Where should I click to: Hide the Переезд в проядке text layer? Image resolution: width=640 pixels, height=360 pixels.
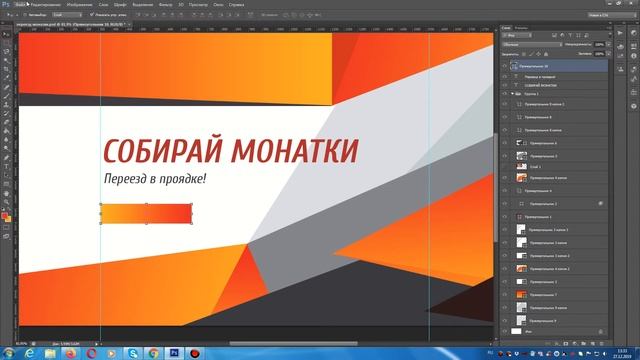(x=504, y=76)
